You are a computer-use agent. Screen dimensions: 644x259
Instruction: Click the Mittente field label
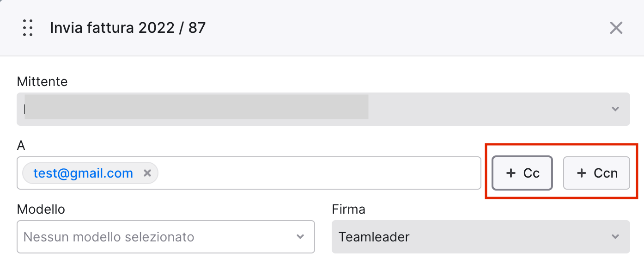42,82
